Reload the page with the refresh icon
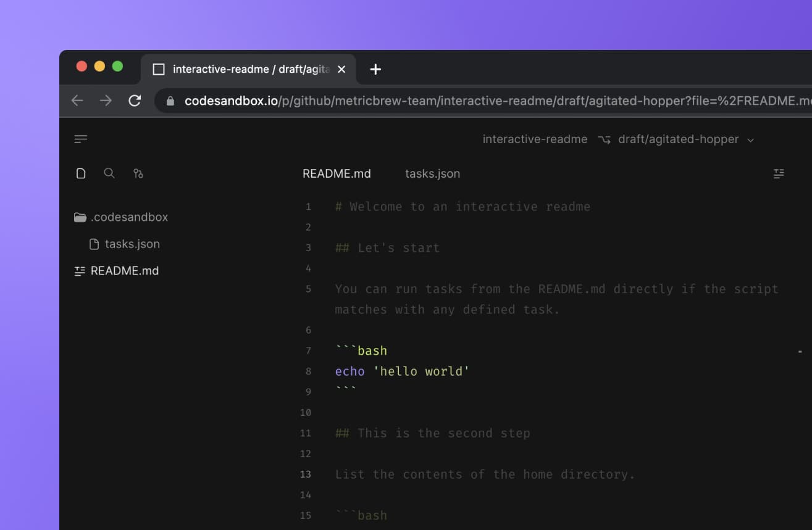812x530 pixels. [x=135, y=101]
